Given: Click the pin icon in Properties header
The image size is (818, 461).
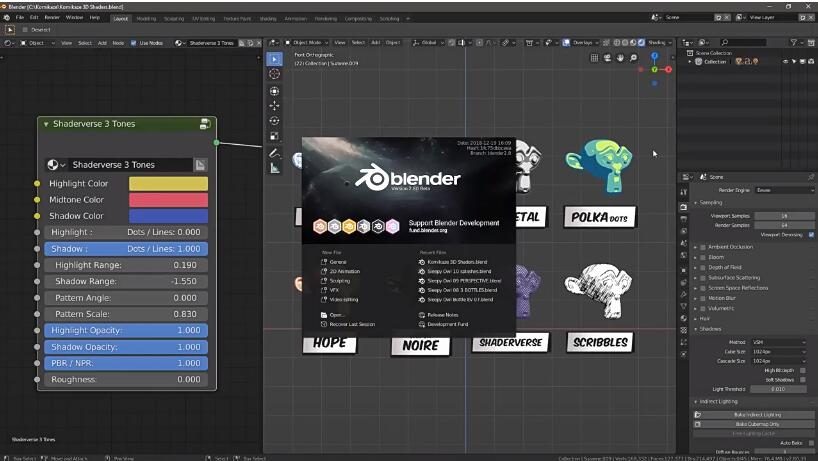Looking at the screenshot, I should 811,177.
